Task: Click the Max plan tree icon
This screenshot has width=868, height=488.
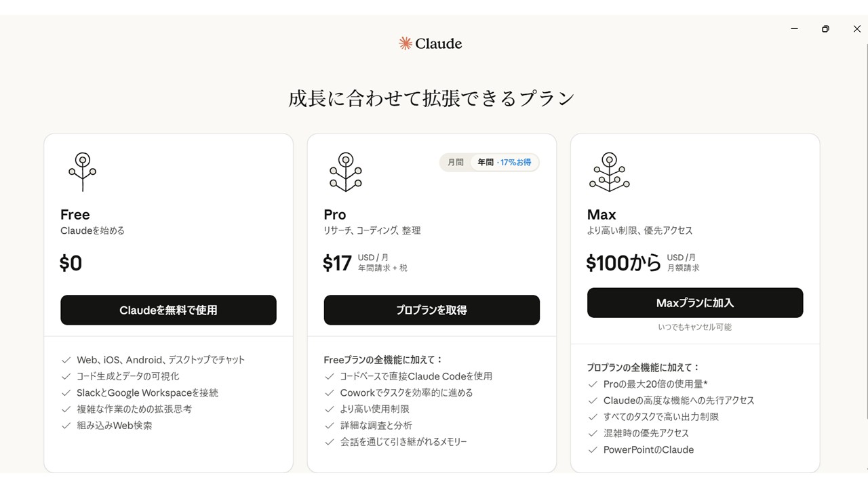Action: point(609,171)
